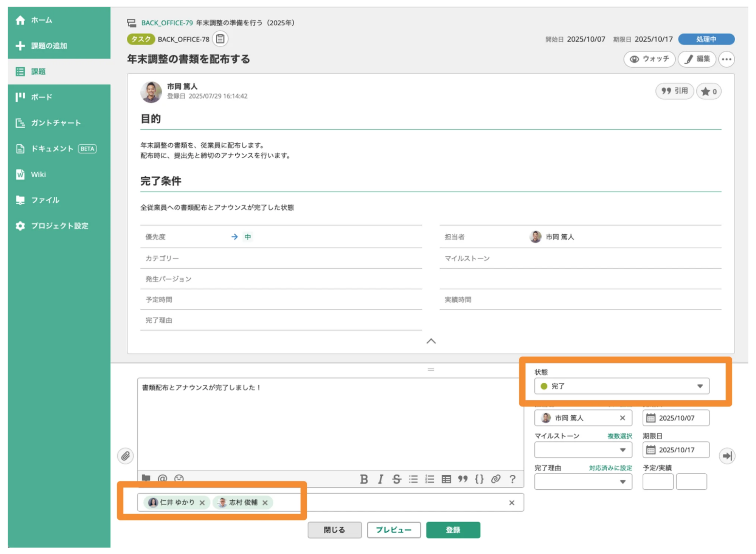Click the file folder icon in editor toolbar
Image resolution: width=756 pixels, height=554 pixels.
(x=146, y=478)
